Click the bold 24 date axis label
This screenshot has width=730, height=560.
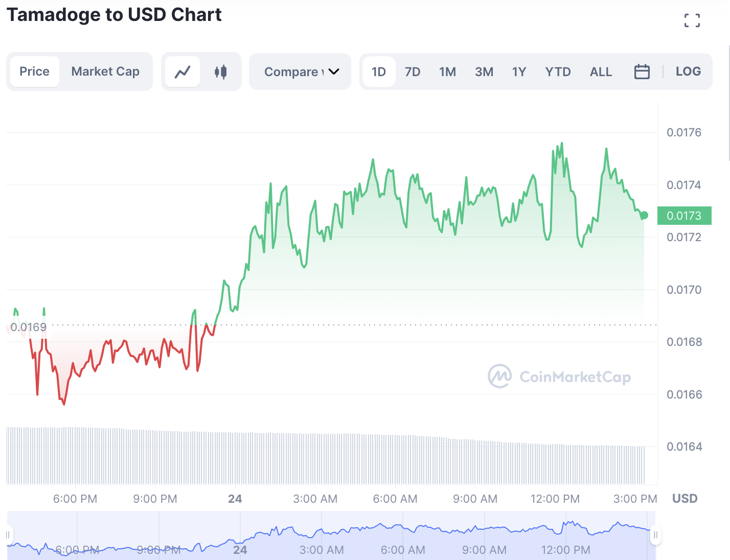click(x=235, y=499)
